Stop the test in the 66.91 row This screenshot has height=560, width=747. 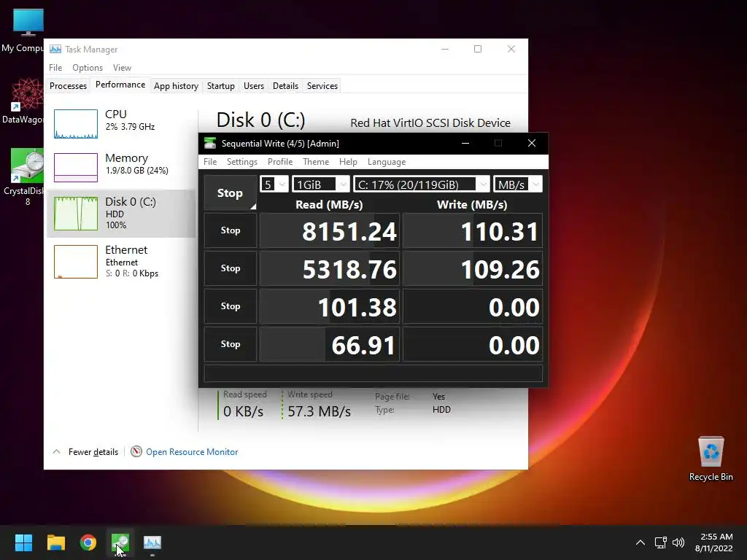[x=231, y=344]
